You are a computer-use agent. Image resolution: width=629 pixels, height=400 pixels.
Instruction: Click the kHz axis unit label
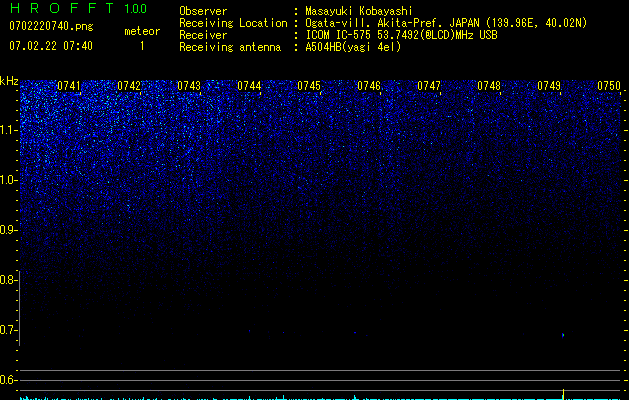9,81
